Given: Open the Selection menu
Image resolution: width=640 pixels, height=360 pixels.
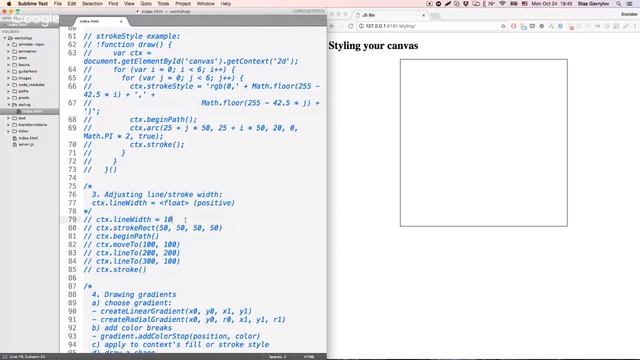Looking at the screenshot, I should pyautogui.click(x=92, y=4).
